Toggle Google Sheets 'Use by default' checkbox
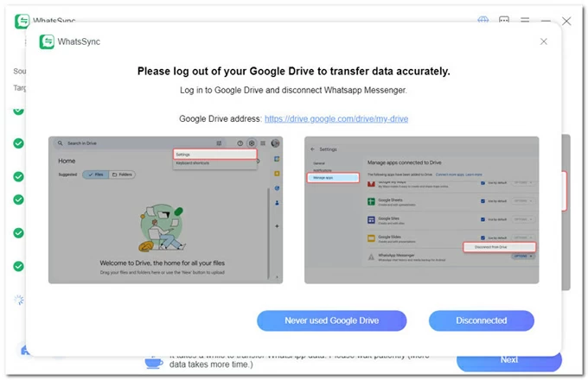The width and height of the screenshot is (588, 380). pos(483,200)
